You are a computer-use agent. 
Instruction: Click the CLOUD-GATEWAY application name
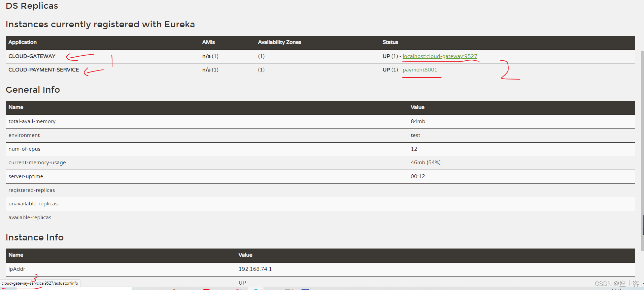[32, 56]
